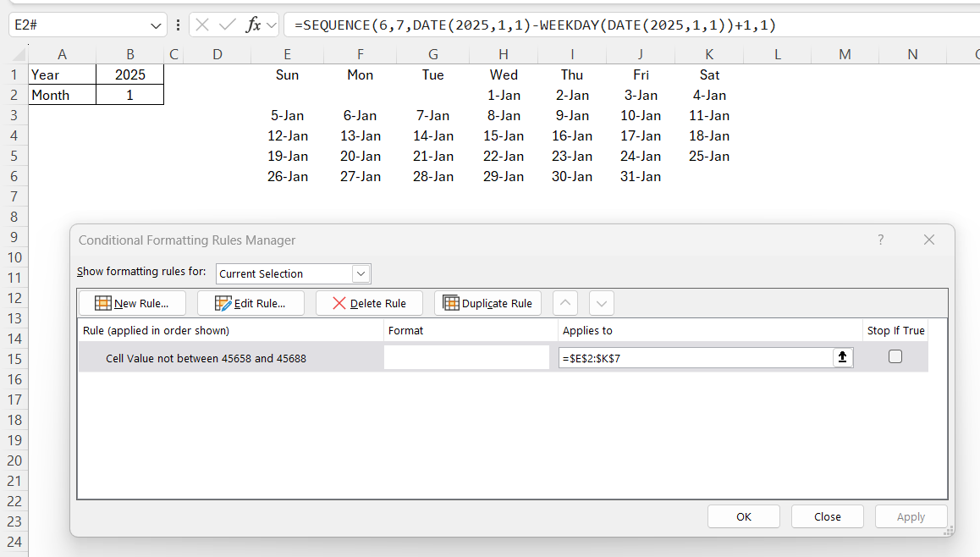Toggle the Stop If True checkbox
The image size is (980, 557).
[895, 356]
